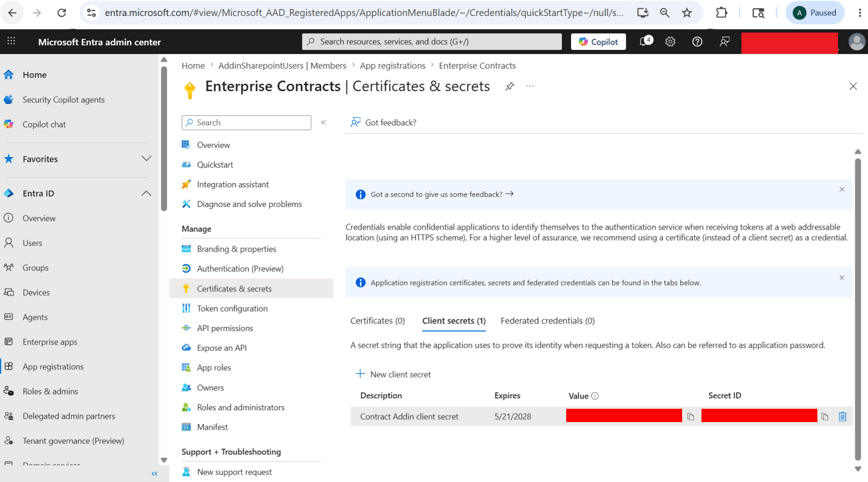868x482 pixels.
Task: Reload the page with the refresh icon
Action: [x=61, y=13]
